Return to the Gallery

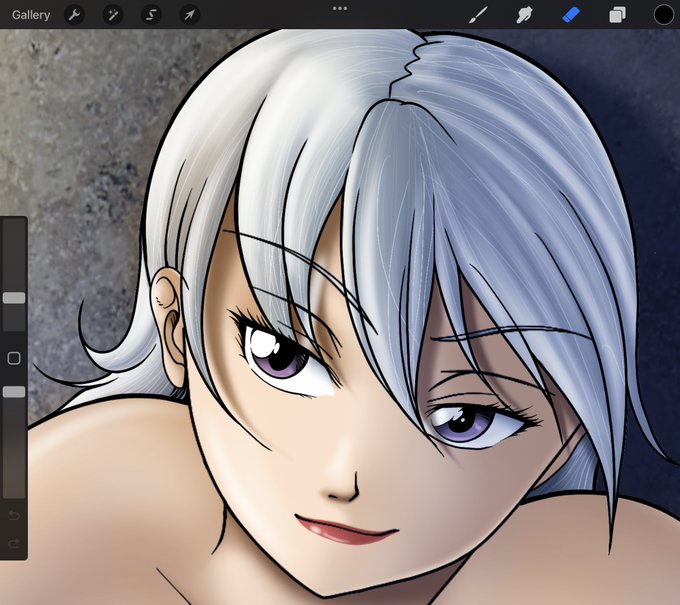coord(31,15)
